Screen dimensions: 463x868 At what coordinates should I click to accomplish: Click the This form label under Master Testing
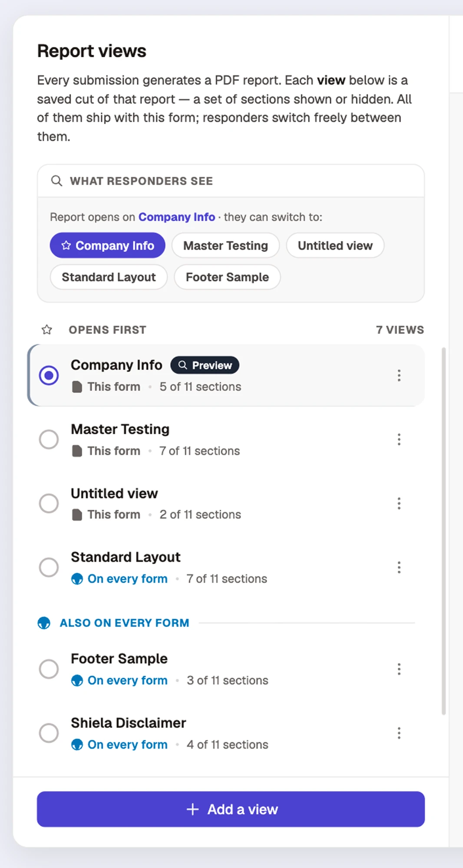114,451
